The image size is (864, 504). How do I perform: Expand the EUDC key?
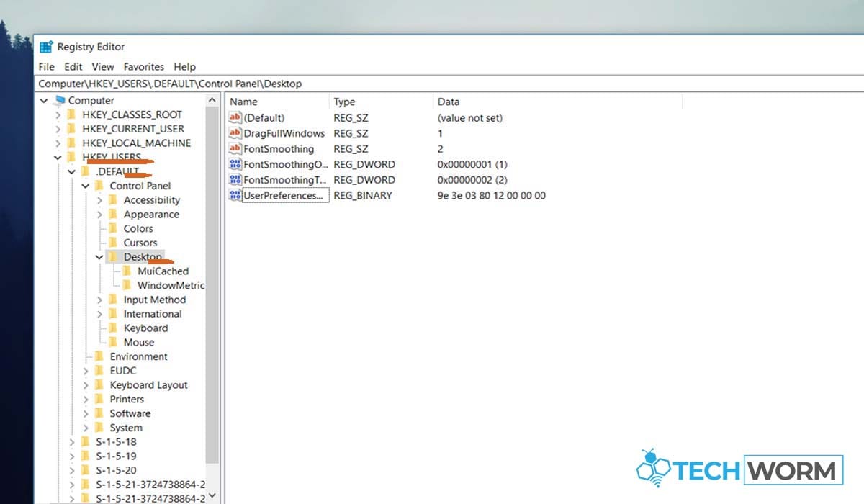click(x=86, y=371)
